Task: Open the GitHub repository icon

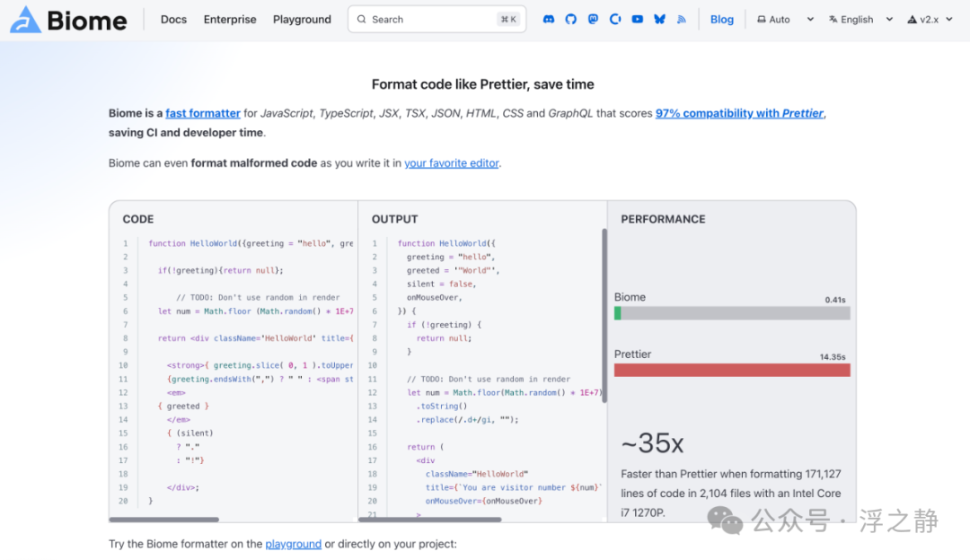Action: click(571, 19)
